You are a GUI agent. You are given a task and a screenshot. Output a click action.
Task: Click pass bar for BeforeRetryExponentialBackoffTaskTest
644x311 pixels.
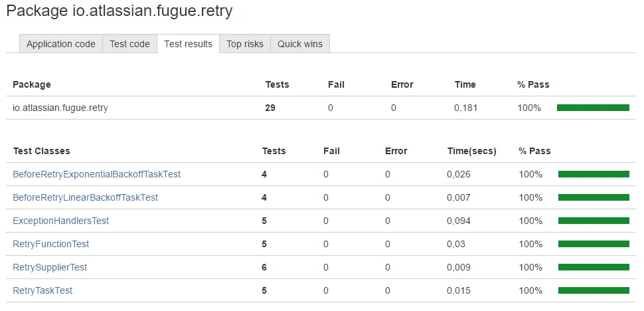[594, 174]
